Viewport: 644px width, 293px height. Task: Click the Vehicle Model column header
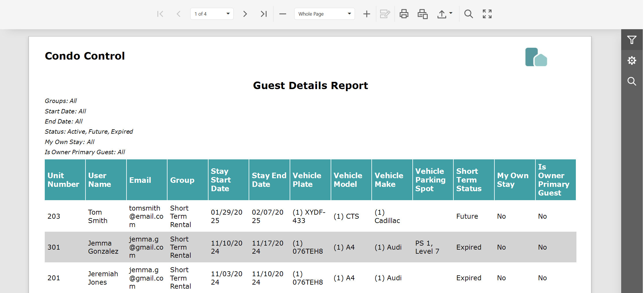(351, 180)
